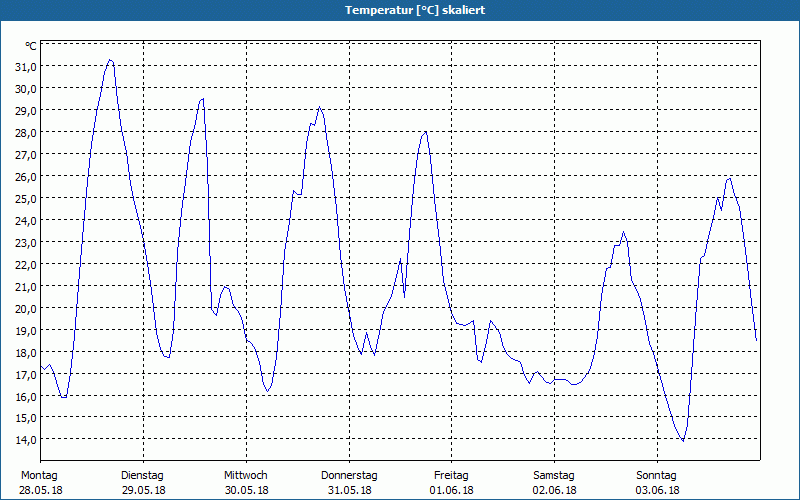This screenshot has height=500, width=800.
Task: Click the 01.06.18 date label
Action: pos(451,490)
